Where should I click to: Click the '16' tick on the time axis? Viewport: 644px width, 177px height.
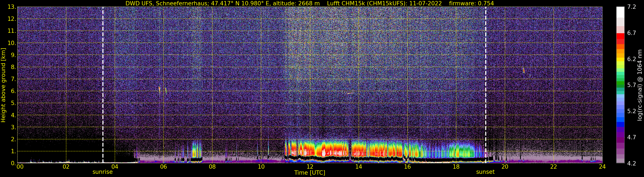[x=407, y=167]
